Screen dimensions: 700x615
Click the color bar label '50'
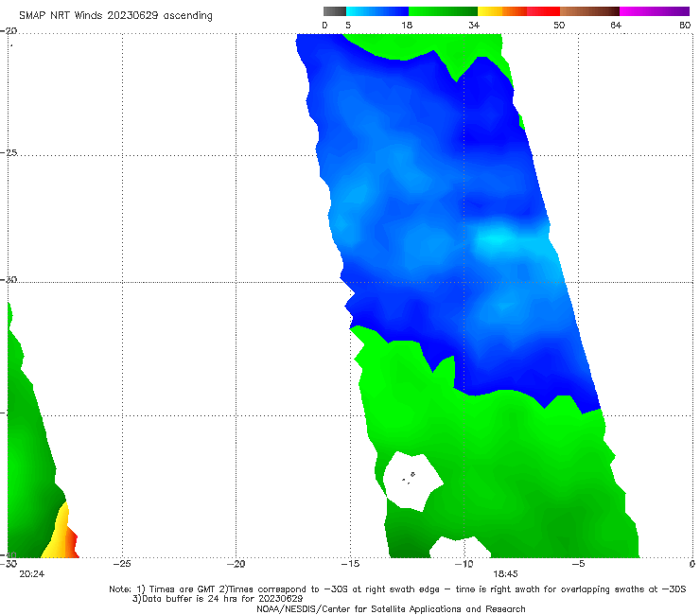(559, 25)
